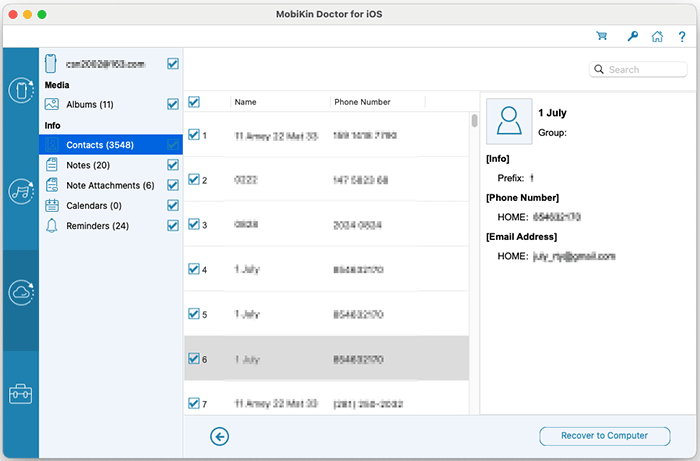Image resolution: width=700 pixels, height=461 pixels.
Task: Click the Note Attachments icon
Action: [52, 185]
